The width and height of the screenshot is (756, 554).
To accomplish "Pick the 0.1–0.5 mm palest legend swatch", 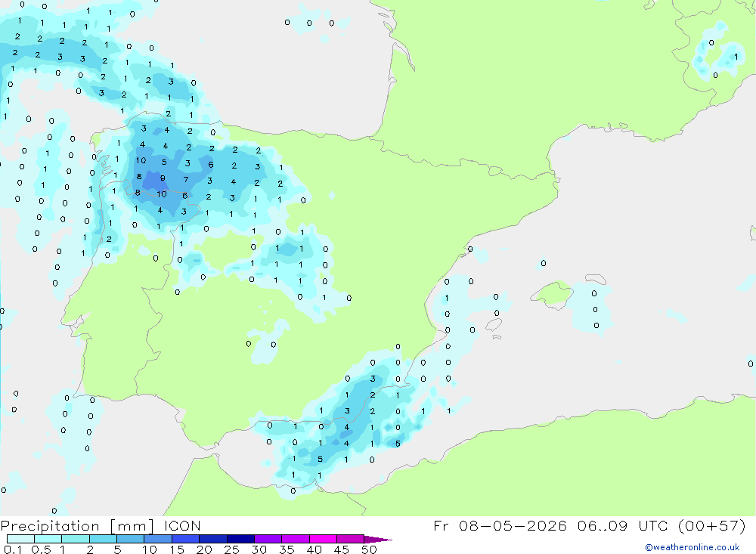I will (x=20, y=539).
